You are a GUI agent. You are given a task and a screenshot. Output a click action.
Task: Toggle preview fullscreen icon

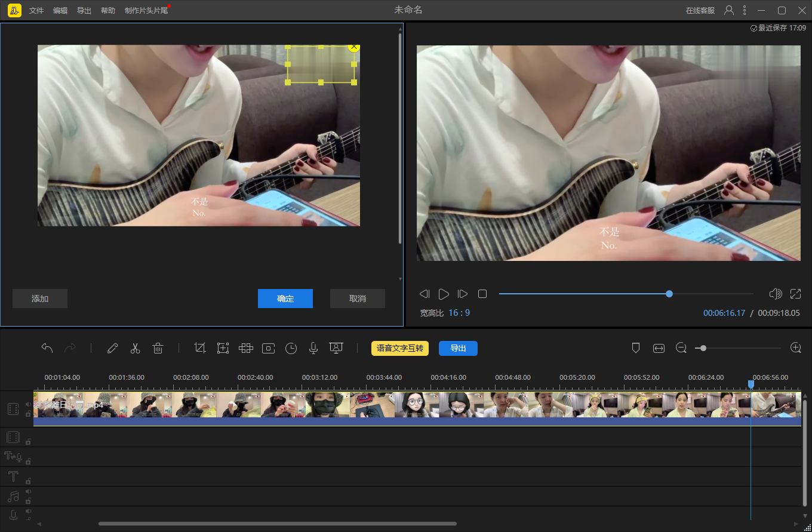click(795, 294)
